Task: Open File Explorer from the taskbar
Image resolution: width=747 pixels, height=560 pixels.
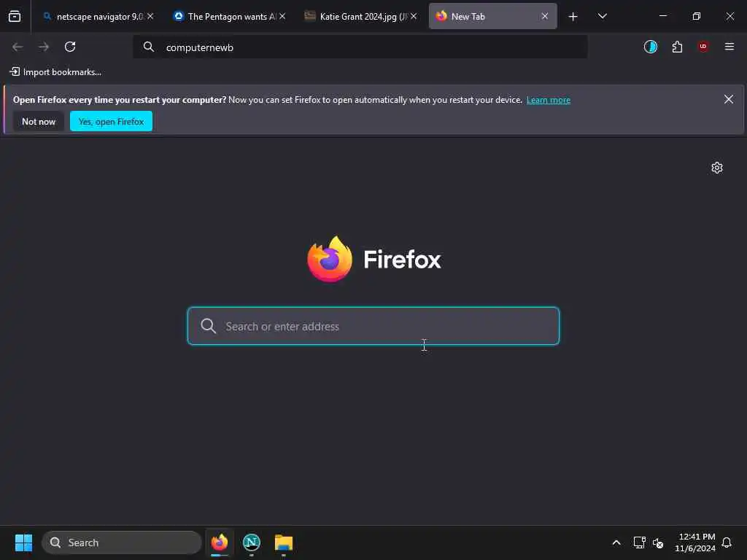Action: pos(284,542)
